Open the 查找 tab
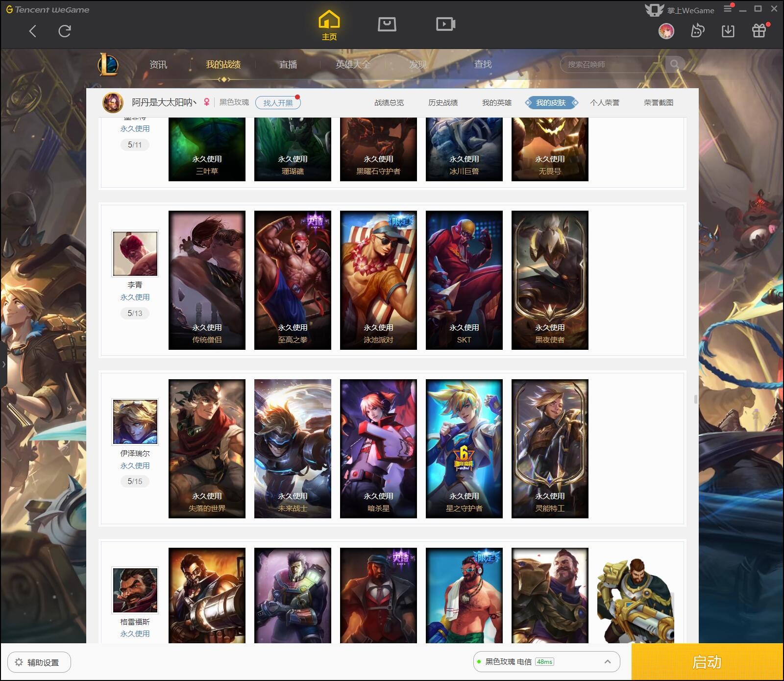Viewport: 784px width, 681px height. [x=483, y=64]
